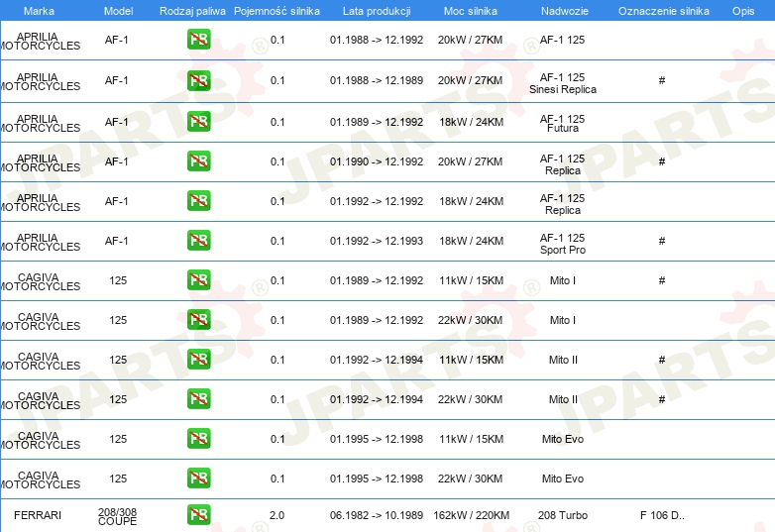Click APRILIA MOTORCYCLES in the Futura row
This screenshot has width=775, height=532.
[x=40, y=124]
